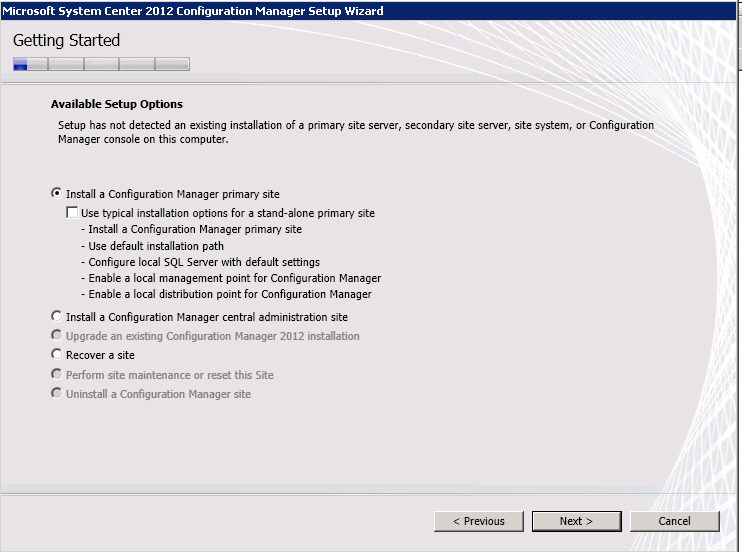Viewport: 742px width, 552px height.
Task: Click the wizard progress bar
Action: tap(101, 64)
